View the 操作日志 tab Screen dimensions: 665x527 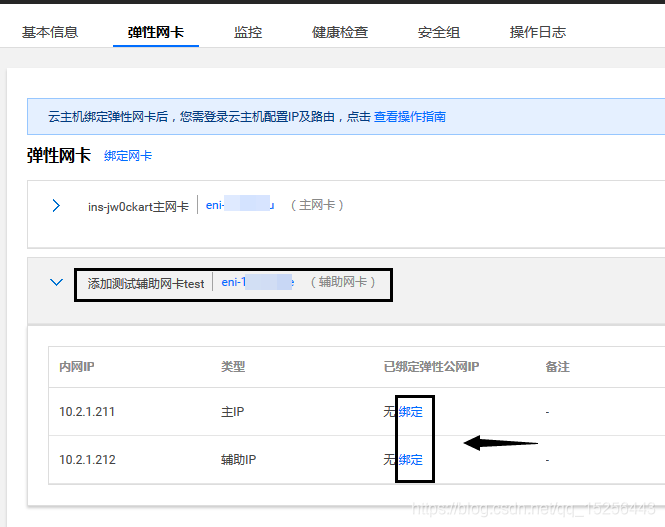pos(538,32)
